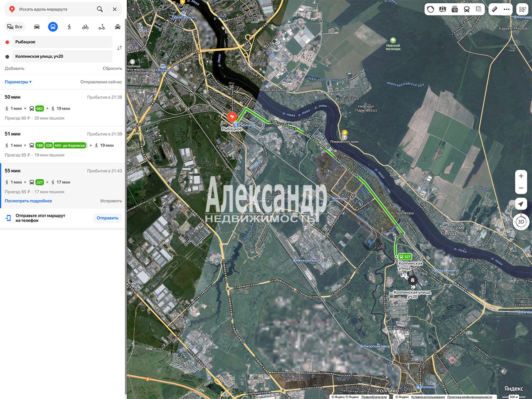Viewport: 532px width, 399px height.
Task: Select the 51 мин route option
Action: [x=63, y=145]
